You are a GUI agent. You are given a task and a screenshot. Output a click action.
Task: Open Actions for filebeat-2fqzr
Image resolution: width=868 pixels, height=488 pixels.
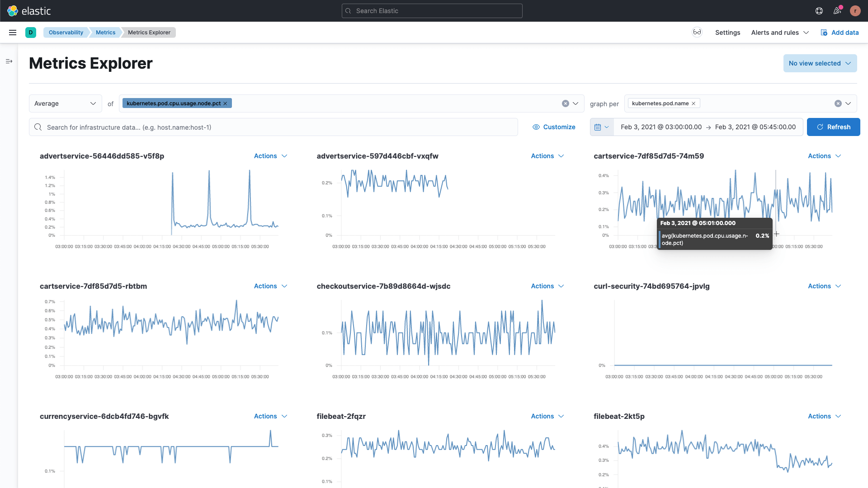click(547, 416)
